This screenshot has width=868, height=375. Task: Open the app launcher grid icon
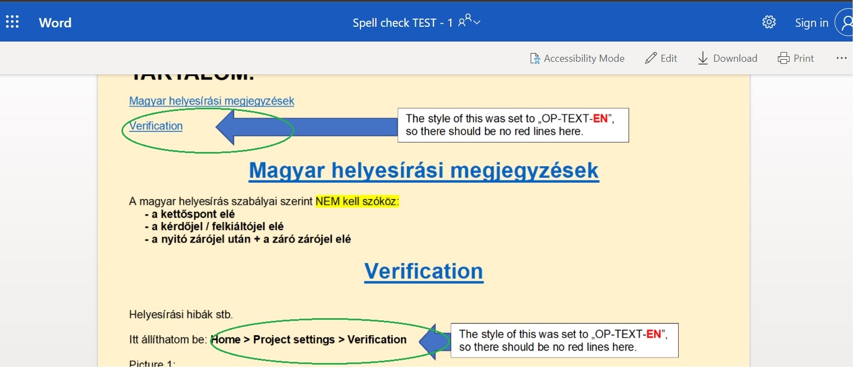[12, 22]
